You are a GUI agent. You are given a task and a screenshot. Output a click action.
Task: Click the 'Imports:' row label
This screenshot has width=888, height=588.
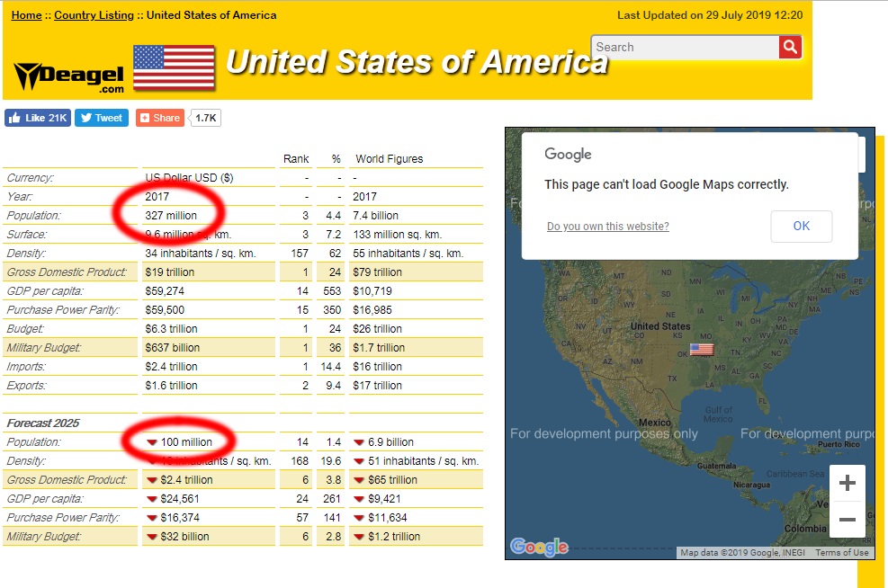coord(25,367)
